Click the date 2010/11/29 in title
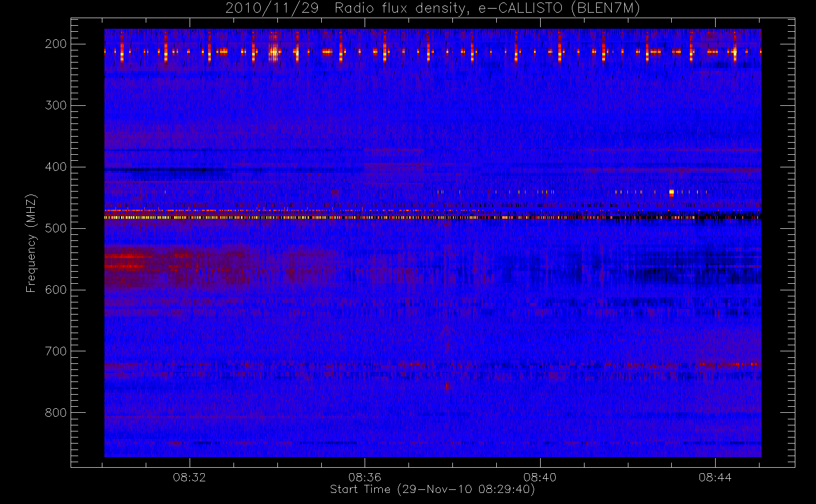816x504 pixels. click(272, 9)
